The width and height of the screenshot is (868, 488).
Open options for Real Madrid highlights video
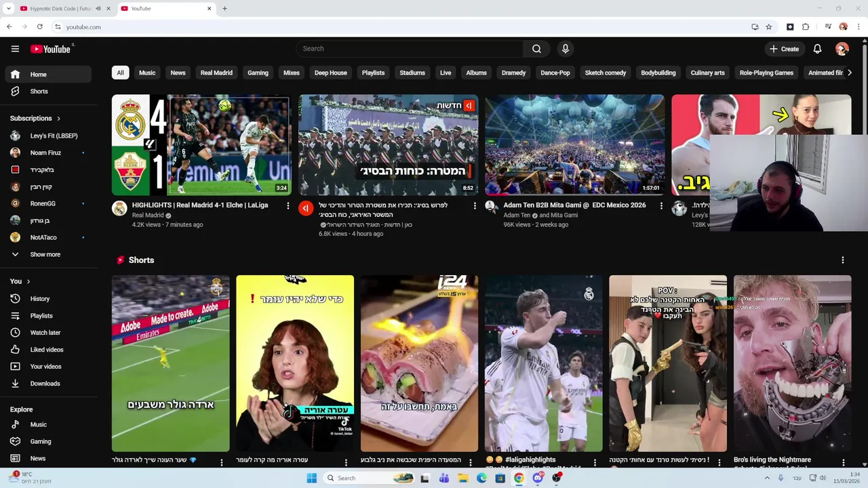288,205
